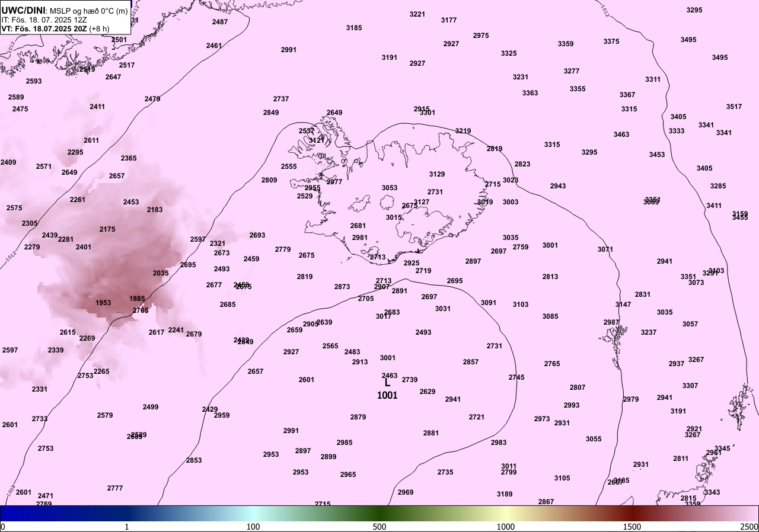Click the 3237 height value
Screen dimensions: 759x532
[649, 332]
